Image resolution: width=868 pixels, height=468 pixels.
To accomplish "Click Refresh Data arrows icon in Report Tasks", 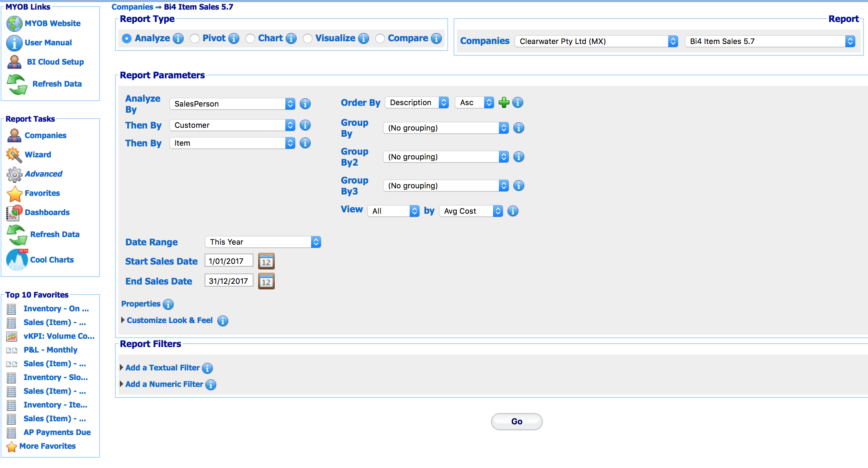I will [17, 235].
